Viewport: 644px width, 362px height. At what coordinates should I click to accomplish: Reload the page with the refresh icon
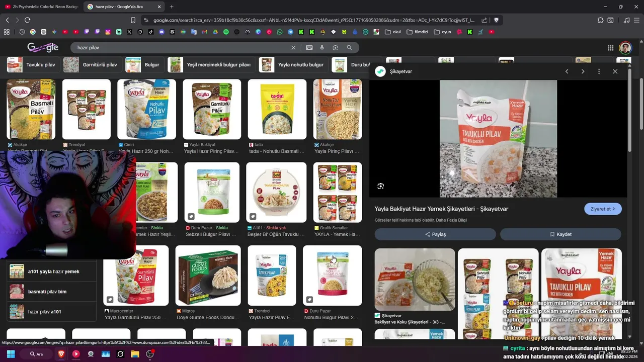pos(27,20)
